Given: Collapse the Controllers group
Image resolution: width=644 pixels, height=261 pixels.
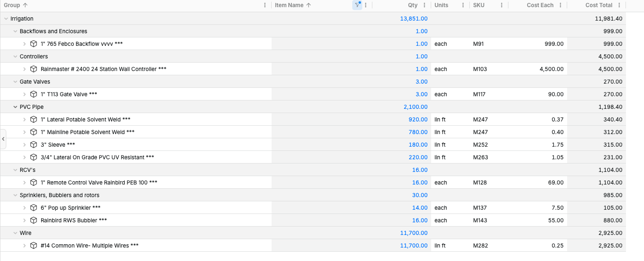Looking at the screenshot, I should coord(15,56).
